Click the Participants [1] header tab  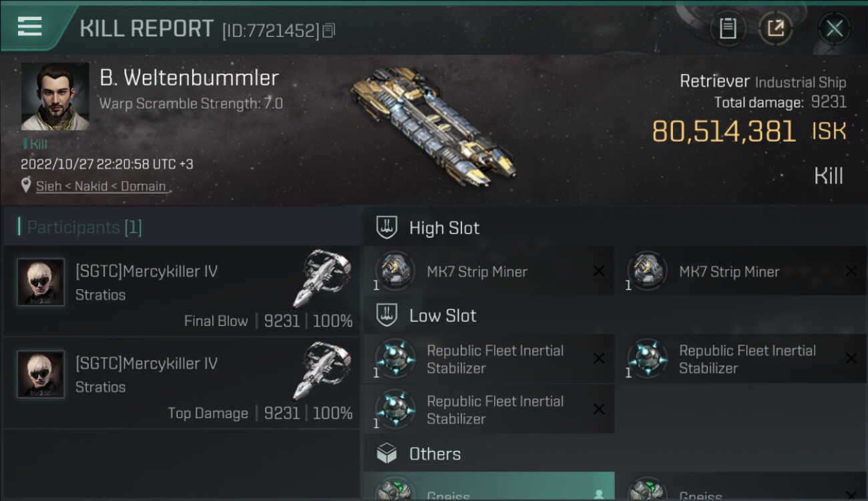pyautogui.click(x=85, y=227)
